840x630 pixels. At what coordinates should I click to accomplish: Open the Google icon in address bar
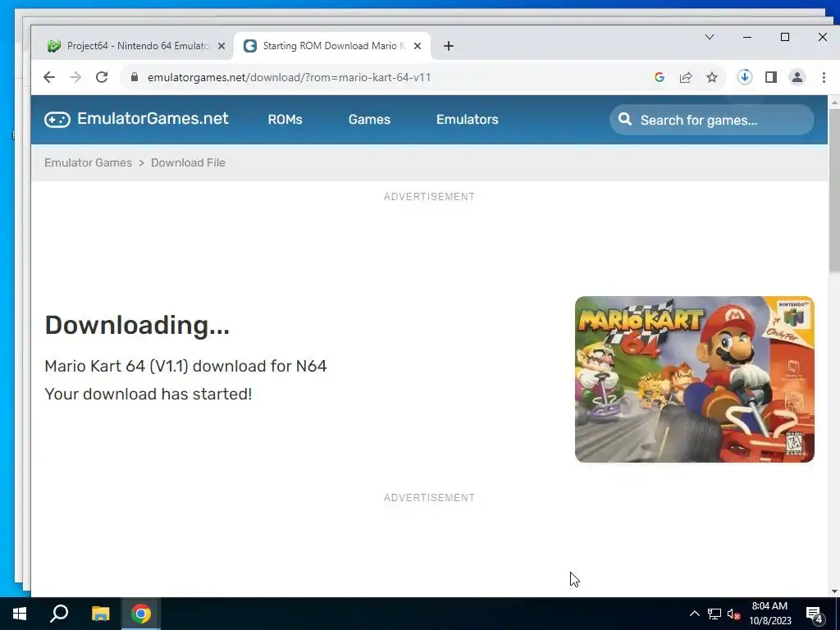(x=660, y=77)
